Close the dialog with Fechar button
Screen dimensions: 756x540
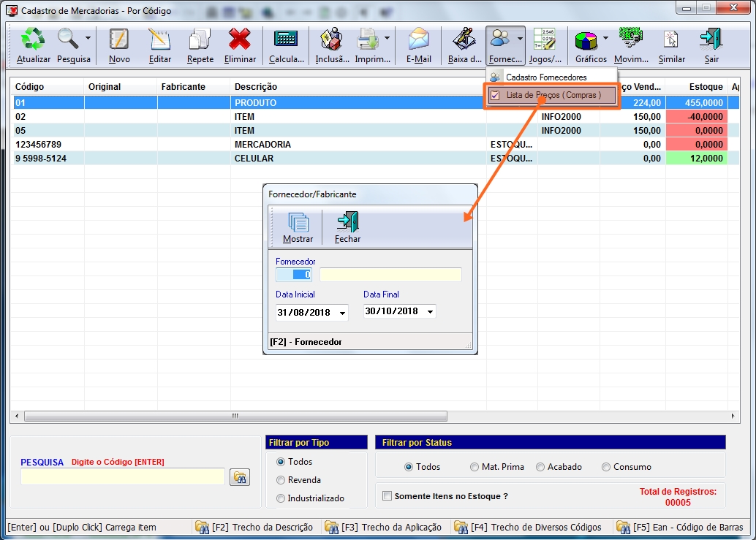click(x=347, y=223)
